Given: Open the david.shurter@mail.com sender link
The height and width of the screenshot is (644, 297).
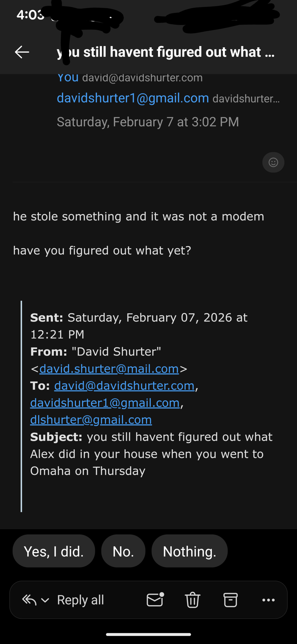Looking at the screenshot, I should [x=109, y=369].
